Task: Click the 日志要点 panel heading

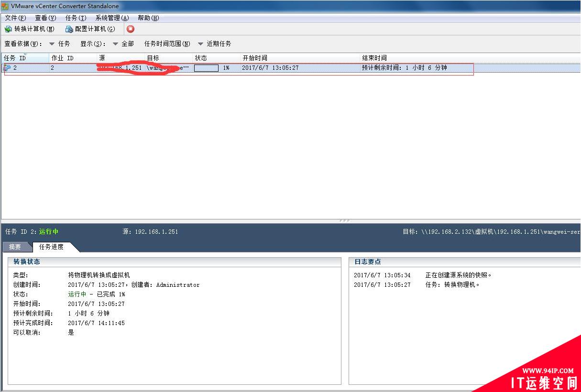Action: click(x=368, y=261)
